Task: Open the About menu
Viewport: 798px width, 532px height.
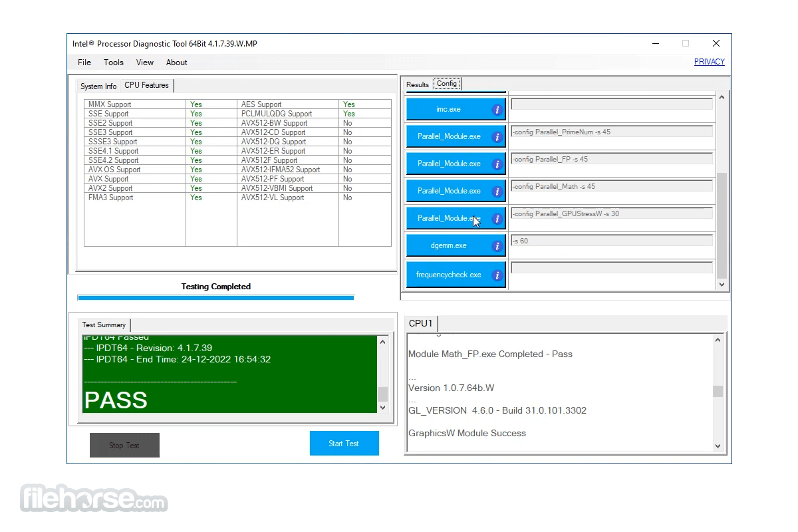Action: click(x=177, y=63)
